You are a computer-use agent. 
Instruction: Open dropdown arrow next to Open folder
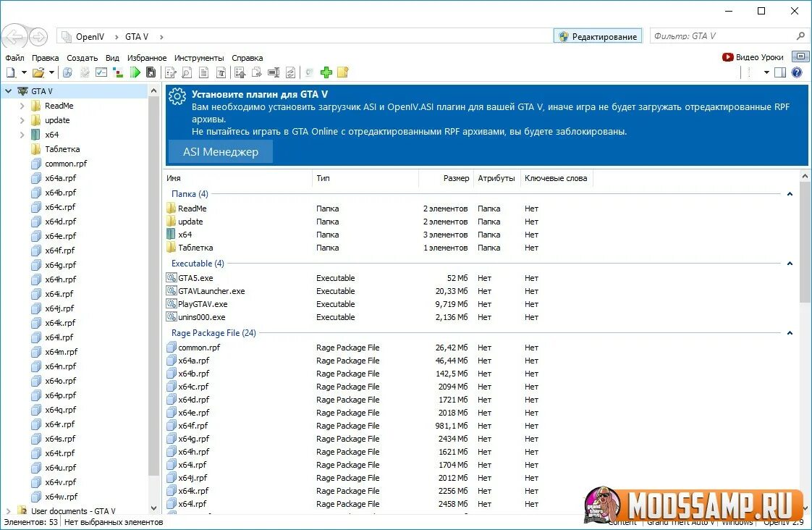click(51, 72)
